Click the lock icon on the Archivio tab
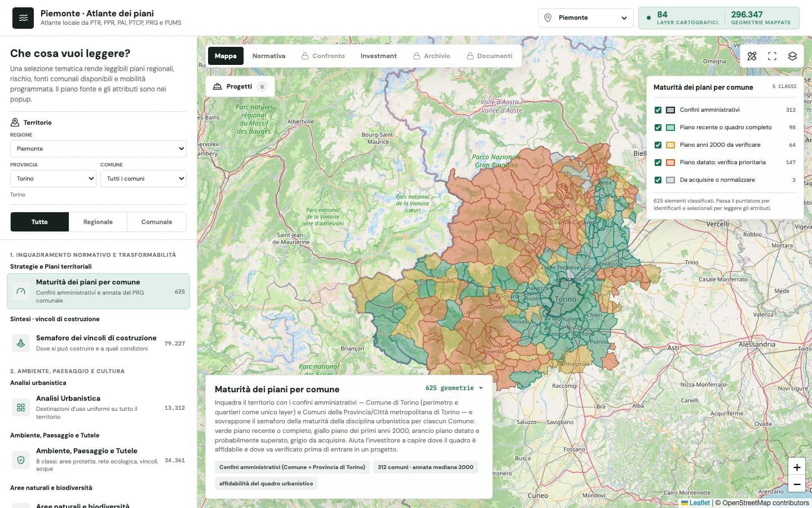The width and height of the screenshot is (812, 508). pos(417,56)
